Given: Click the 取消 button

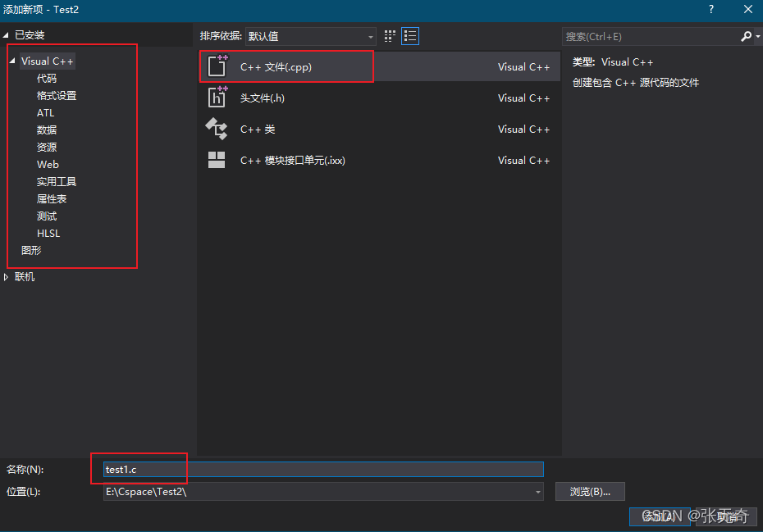Looking at the screenshot, I should tap(727, 516).
